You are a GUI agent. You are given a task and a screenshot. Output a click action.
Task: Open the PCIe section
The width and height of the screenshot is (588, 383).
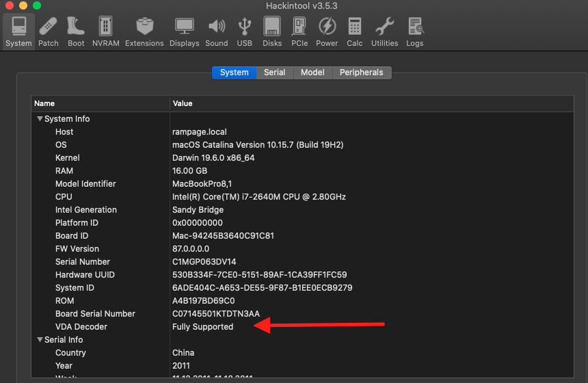[x=299, y=32]
